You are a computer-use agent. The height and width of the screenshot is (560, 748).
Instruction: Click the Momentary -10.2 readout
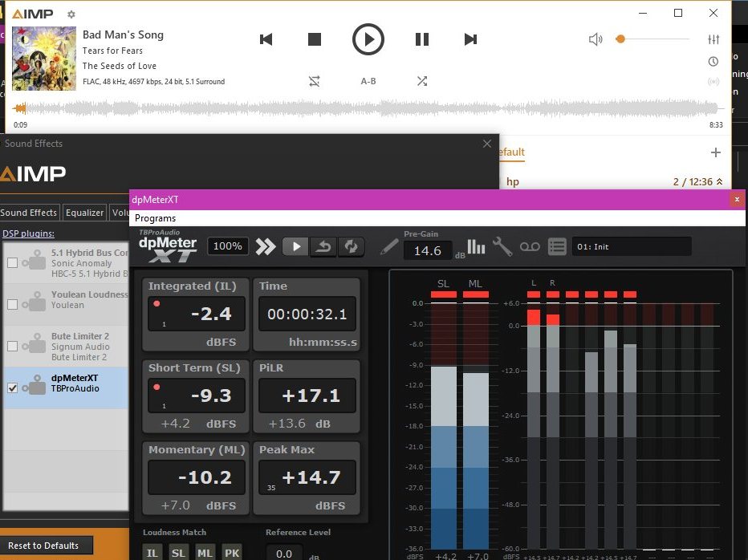(x=197, y=477)
